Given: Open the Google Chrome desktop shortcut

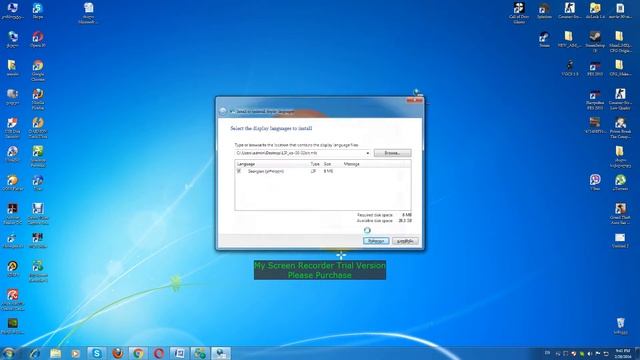Looking at the screenshot, I should [x=38, y=70].
